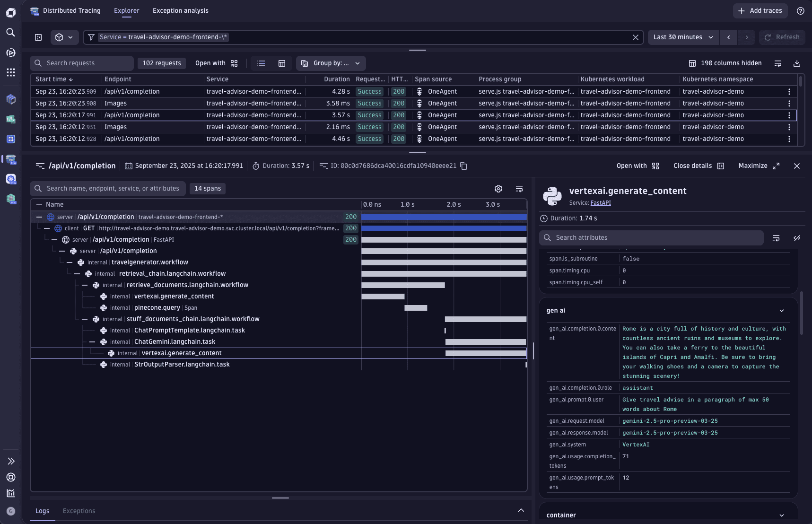The height and width of the screenshot is (524, 812).
Task: Switch to the Exception analysis tab
Action: coord(181,10)
